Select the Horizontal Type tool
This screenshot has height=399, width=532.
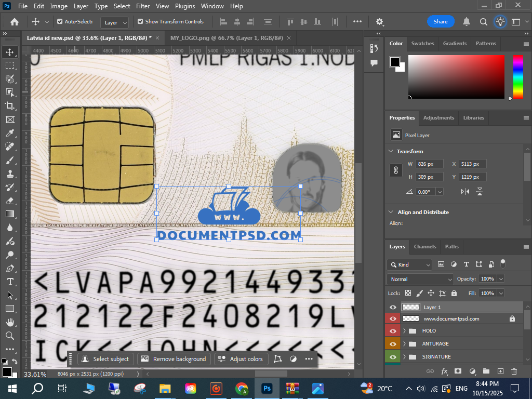[x=10, y=282]
